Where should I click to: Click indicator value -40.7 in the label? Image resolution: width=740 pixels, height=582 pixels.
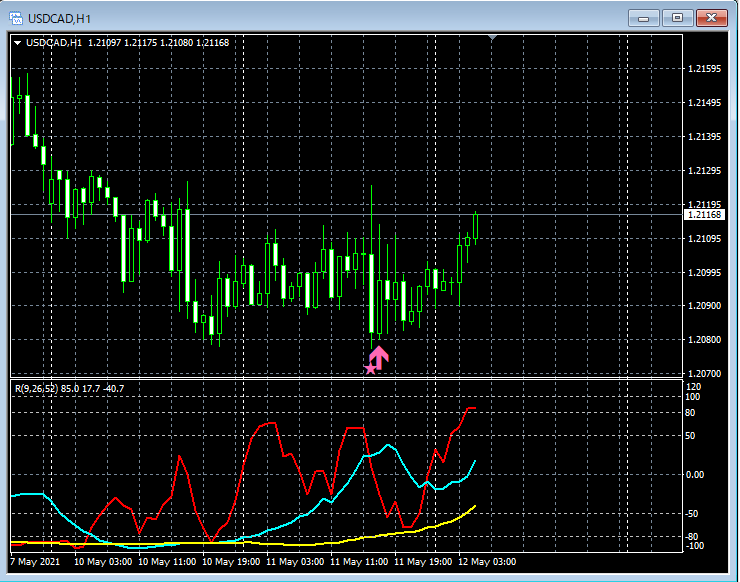113,388
